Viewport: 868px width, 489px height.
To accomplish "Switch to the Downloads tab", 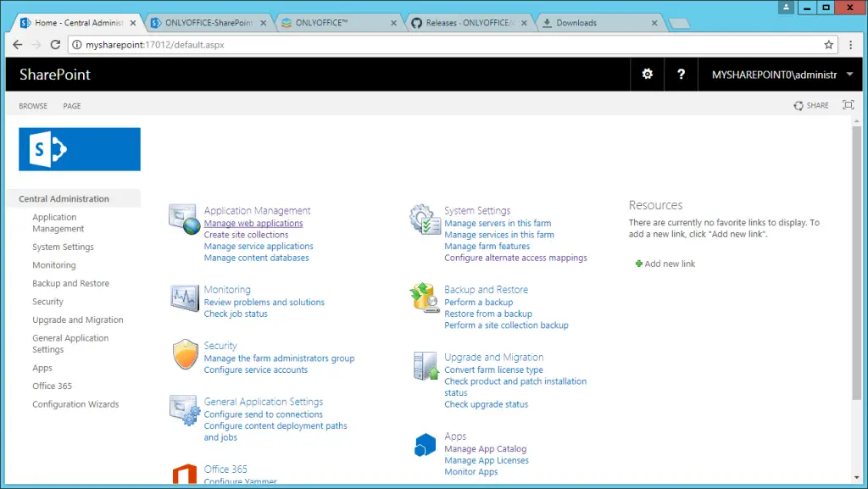I will 600,23.
